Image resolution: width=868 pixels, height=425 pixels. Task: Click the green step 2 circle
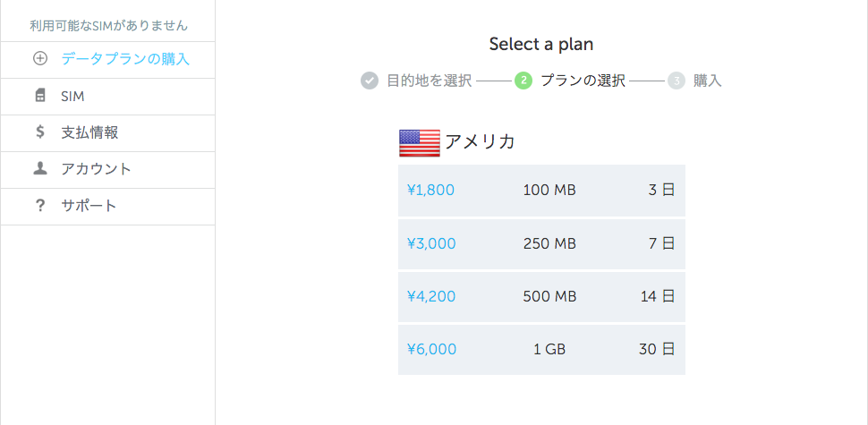point(523,81)
